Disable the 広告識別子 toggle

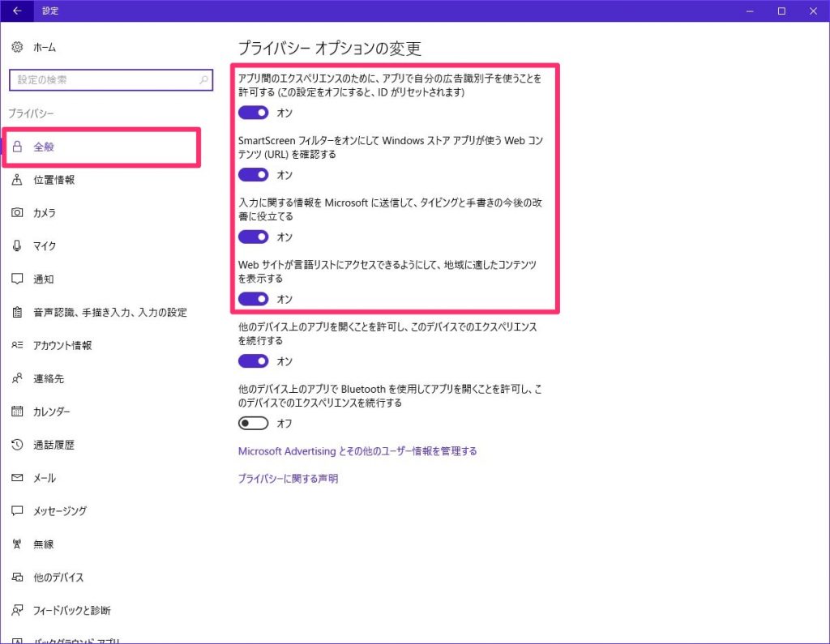click(253, 113)
